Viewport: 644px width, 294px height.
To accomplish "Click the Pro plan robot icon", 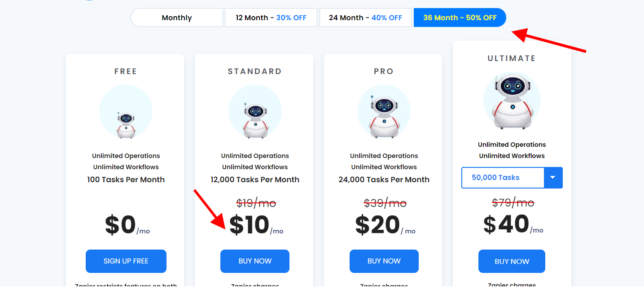I will point(384,111).
